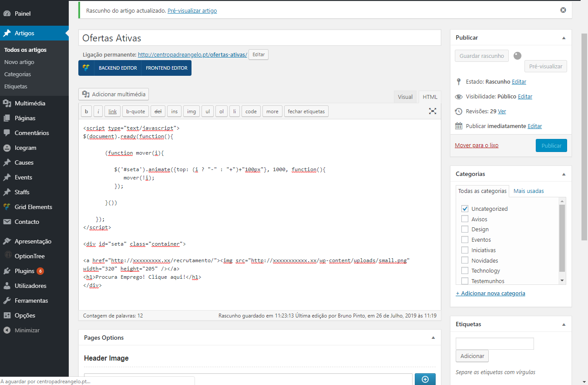This screenshot has height=385, width=588.
Task: Switch to the Visual editor tab
Action: click(405, 97)
